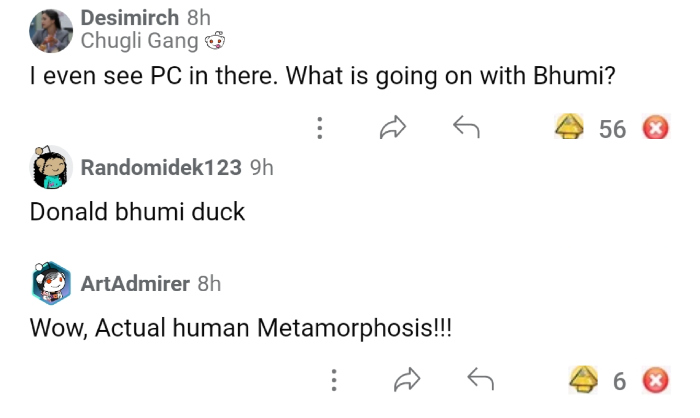Downvote the comment with 6 points

click(x=655, y=380)
